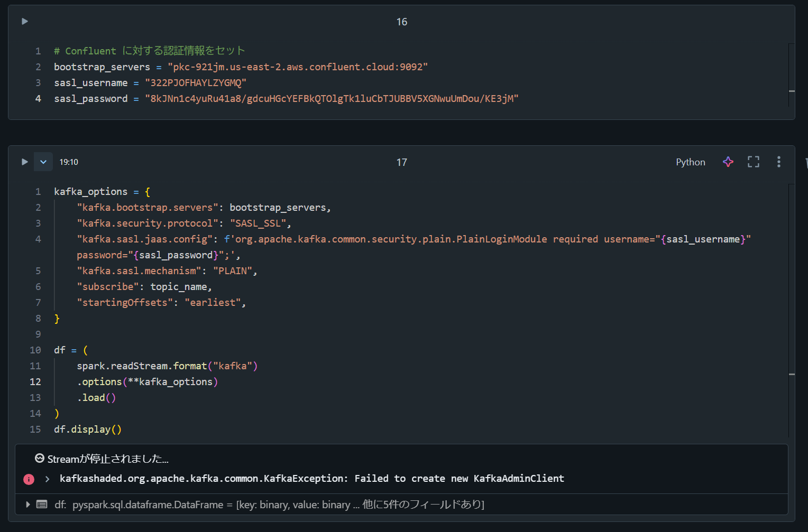808x532 pixels.
Task: Click the DataFrame table icon
Action: [x=42, y=505]
